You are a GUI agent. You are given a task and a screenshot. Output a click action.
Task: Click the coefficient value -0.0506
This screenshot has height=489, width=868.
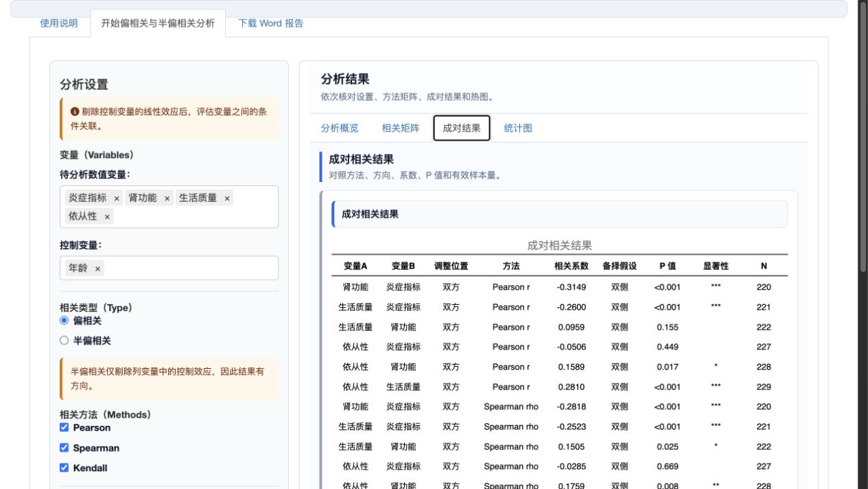pyautogui.click(x=572, y=347)
